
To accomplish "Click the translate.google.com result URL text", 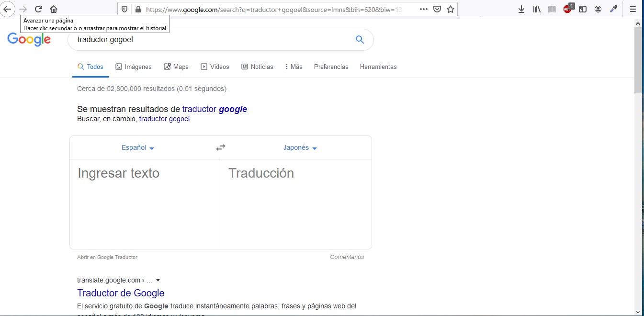I will point(115,281).
